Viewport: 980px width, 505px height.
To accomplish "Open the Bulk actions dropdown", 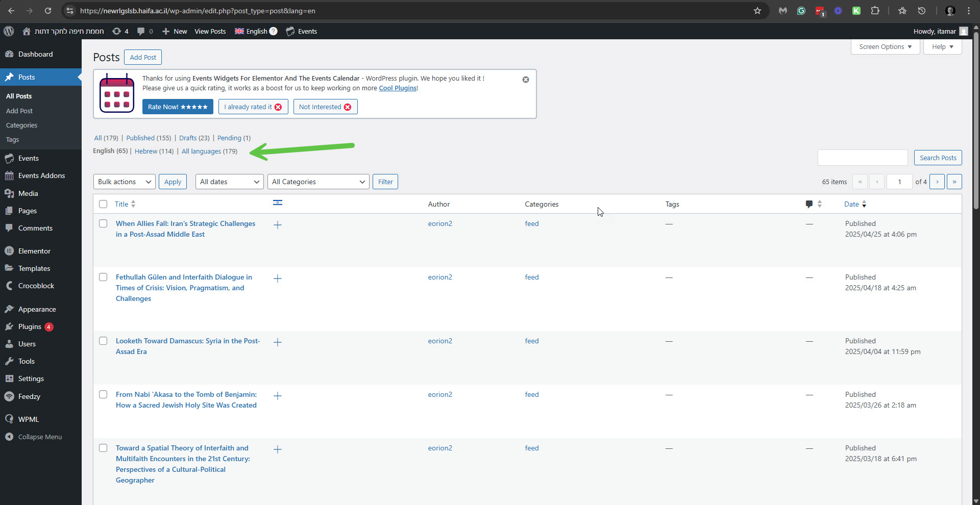I will point(125,182).
